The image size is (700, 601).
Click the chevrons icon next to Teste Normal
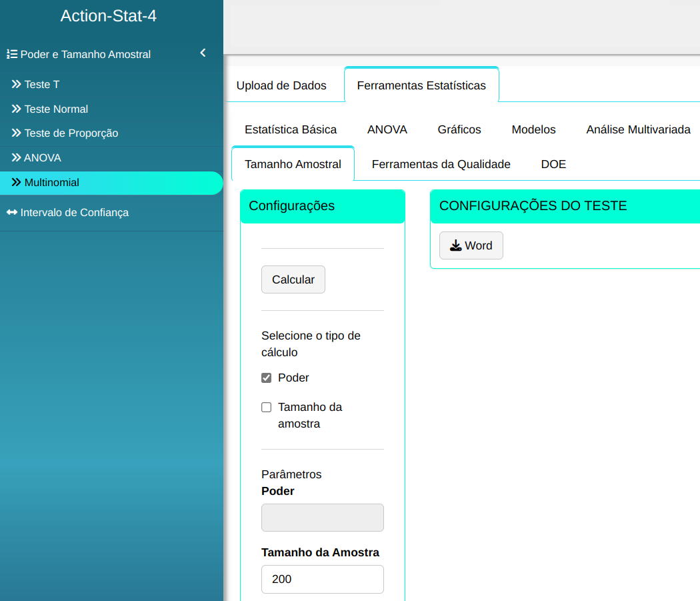pos(17,109)
